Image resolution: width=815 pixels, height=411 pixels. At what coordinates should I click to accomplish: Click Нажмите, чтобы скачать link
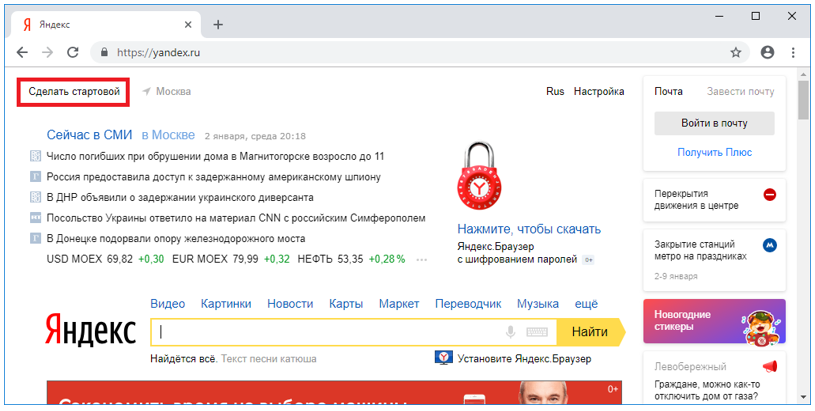(529, 229)
